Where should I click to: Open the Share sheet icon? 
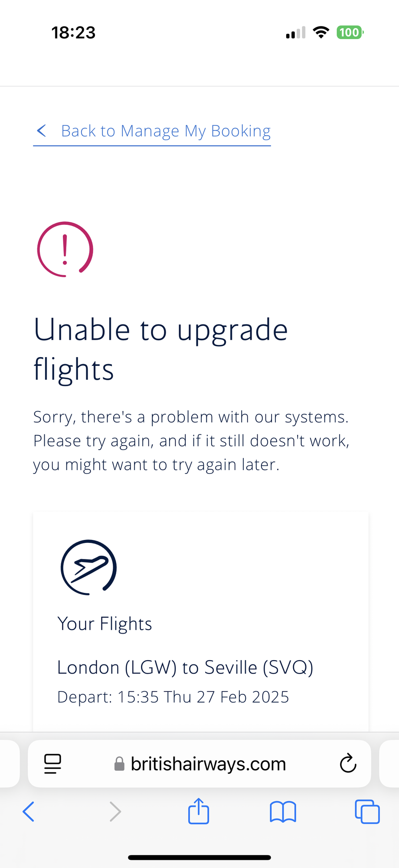click(x=199, y=811)
